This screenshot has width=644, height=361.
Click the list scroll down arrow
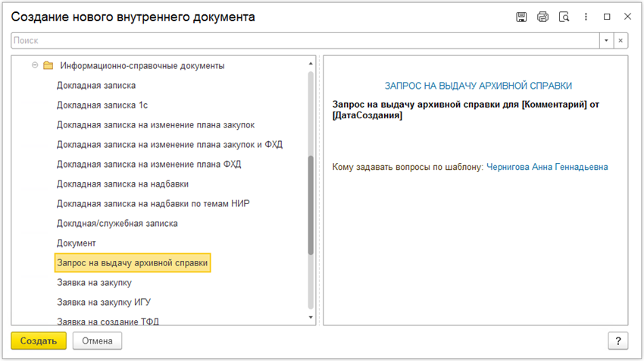coord(311,318)
